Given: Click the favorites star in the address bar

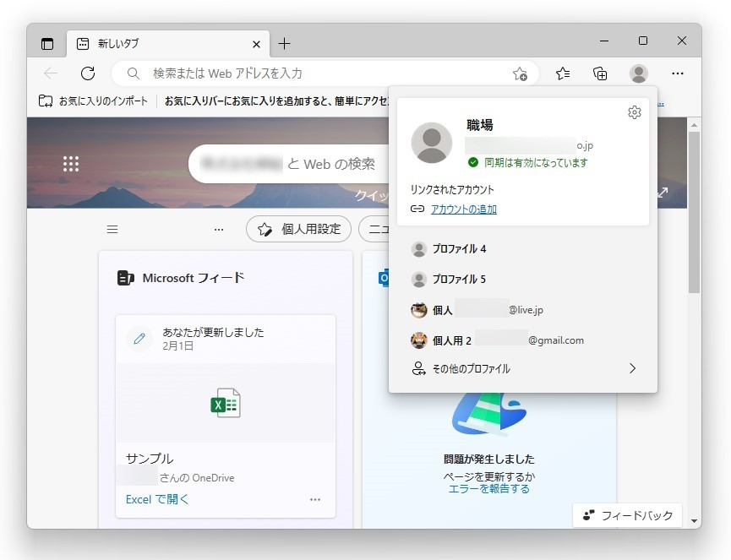Looking at the screenshot, I should pos(522,74).
